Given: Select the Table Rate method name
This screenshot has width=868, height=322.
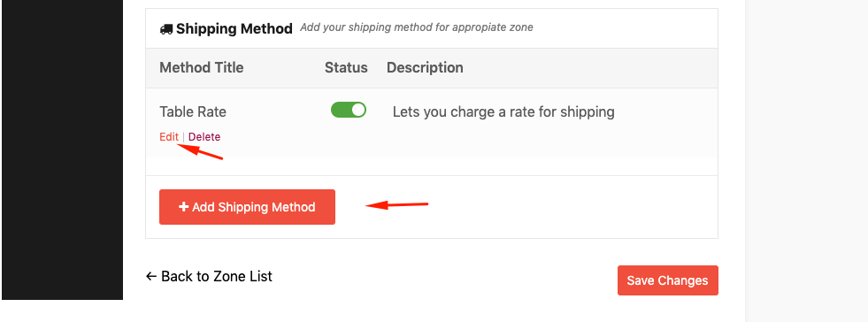Looking at the screenshot, I should point(193,111).
